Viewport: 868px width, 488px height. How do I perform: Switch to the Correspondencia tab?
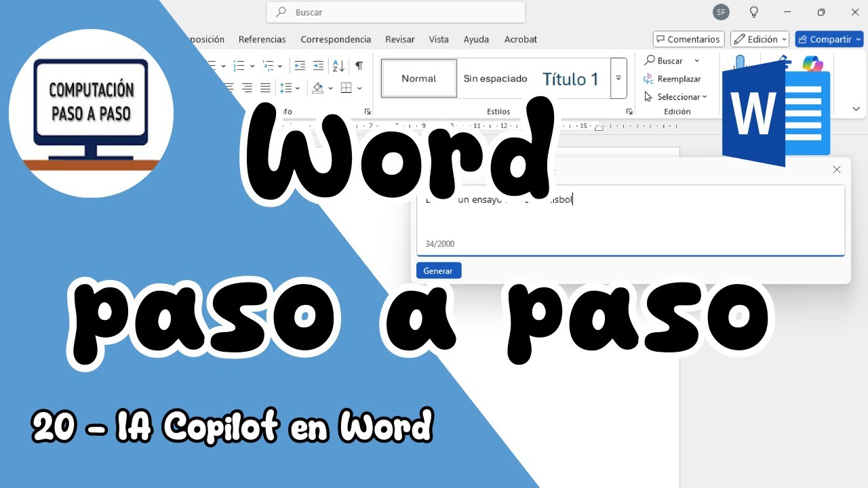click(336, 39)
